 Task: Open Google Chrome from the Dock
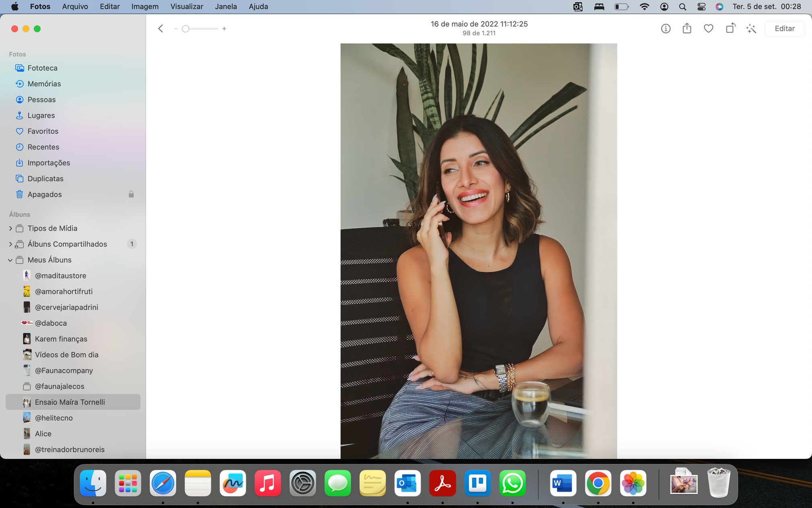(598, 483)
